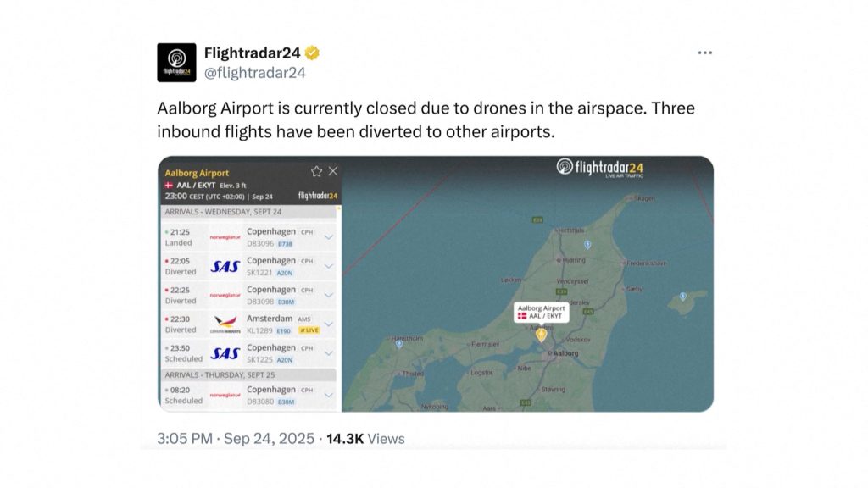Expand details for flight SK1221
Viewport: 868px width, 488px height.
330,267
